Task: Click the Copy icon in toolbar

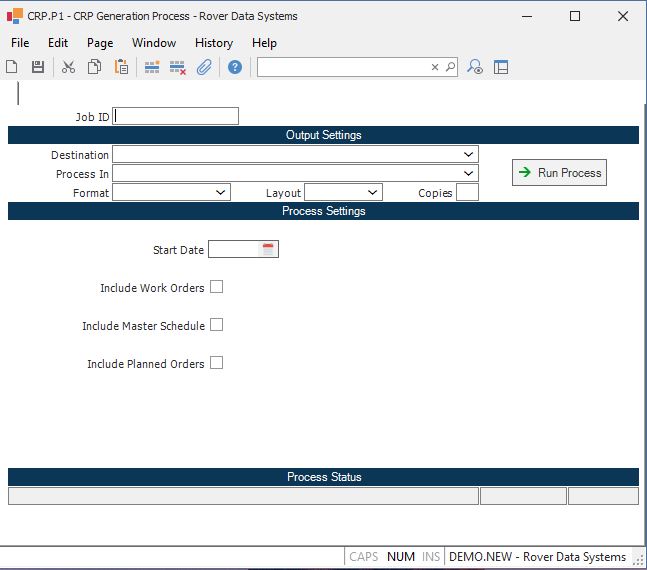Action: click(94, 67)
